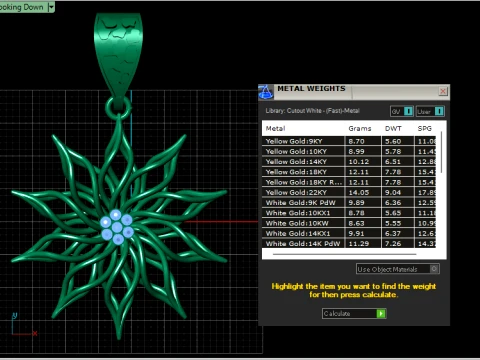480x360 pixels.
Task: Toggle the User library switch
Action: pyautogui.click(x=439, y=111)
